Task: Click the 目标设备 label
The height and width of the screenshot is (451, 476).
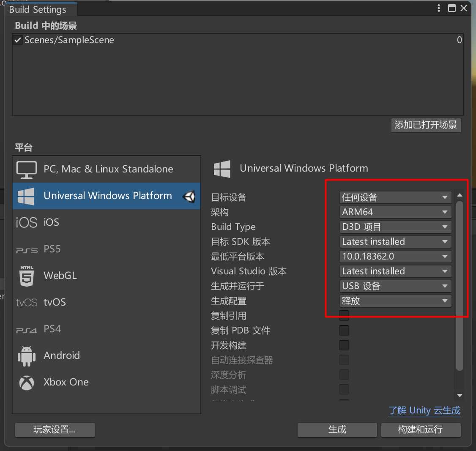Action: (x=229, y=197)
